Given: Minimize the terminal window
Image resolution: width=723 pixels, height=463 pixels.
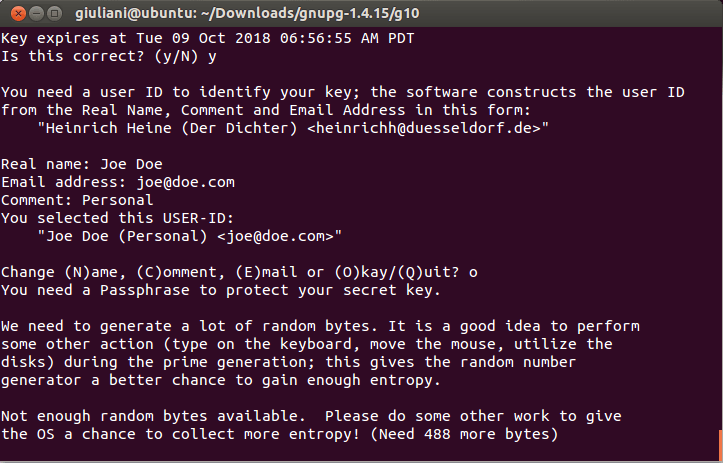Looking at the screenshot, I should pos(36,13).
